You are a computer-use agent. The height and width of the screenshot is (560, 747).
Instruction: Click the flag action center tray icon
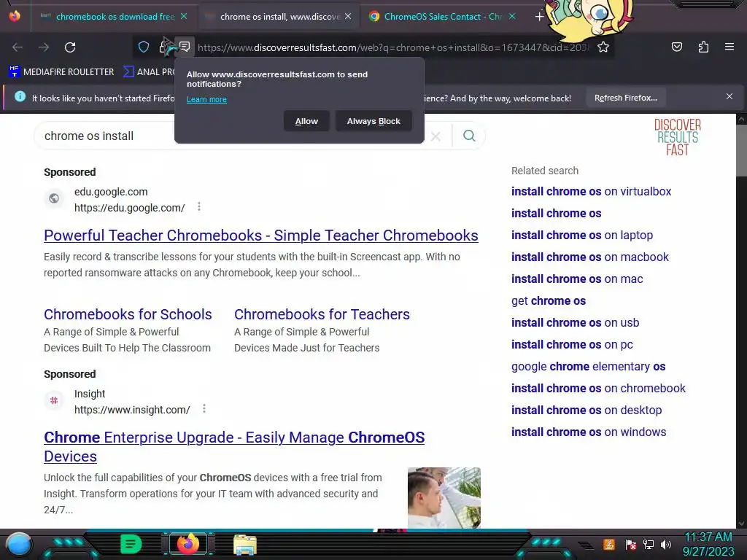click(631, 545)
